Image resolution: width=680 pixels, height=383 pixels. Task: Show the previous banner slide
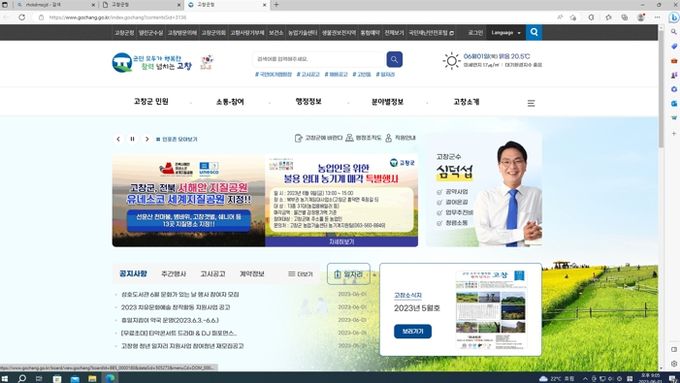(118, 139)
